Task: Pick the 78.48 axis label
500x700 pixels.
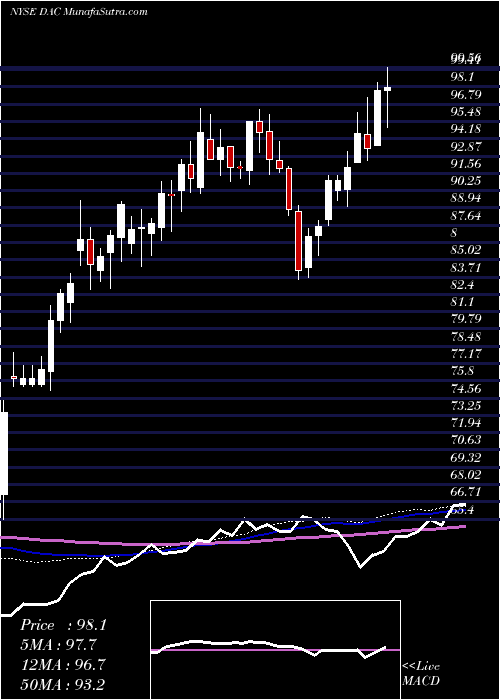Action: coord(466,337)
